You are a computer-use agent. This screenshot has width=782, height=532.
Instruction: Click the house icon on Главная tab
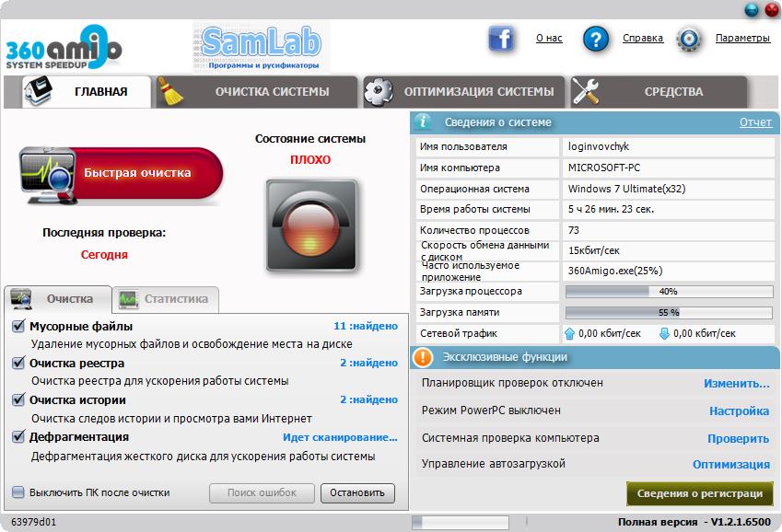(x=38, y=91)
